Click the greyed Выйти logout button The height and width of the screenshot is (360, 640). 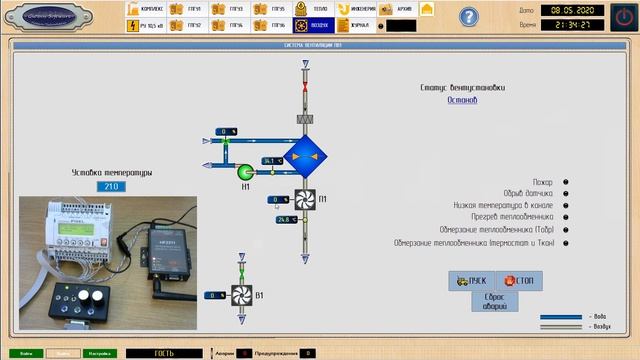(x=63, y=353)
